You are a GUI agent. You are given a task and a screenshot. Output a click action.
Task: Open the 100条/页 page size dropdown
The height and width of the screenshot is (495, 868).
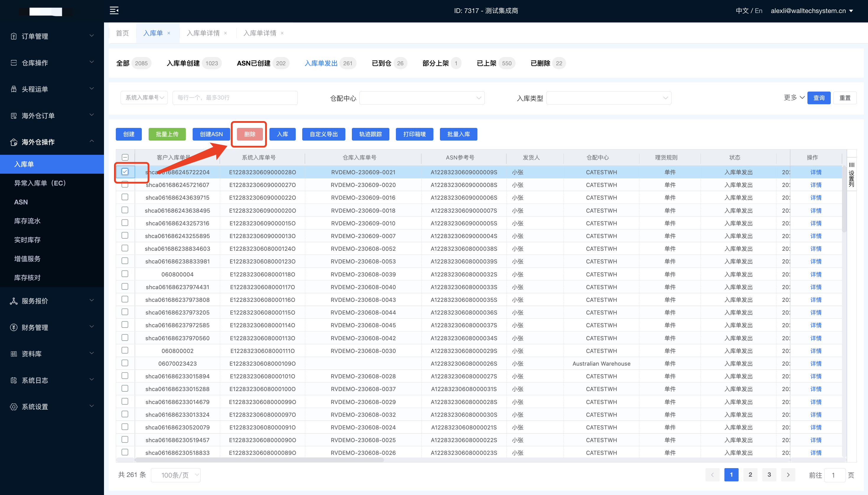176,475
